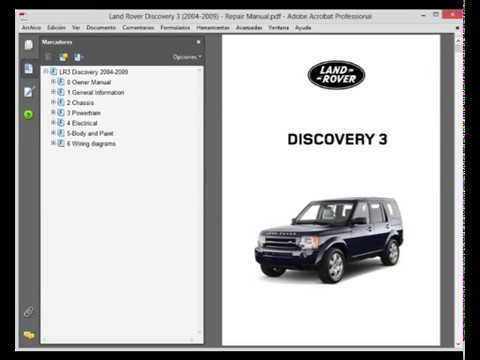The image size is (480, 360).
Task: Open the Edición menu
Action: (56, 28)
